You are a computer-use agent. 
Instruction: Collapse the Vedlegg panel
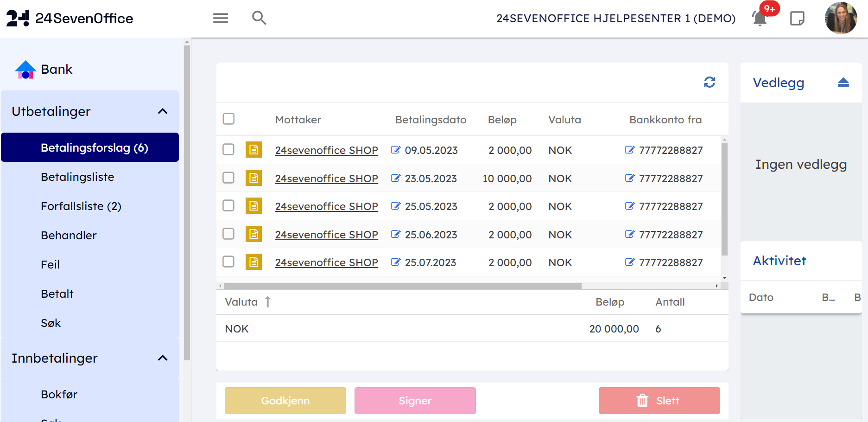click(x=843, y=83)
